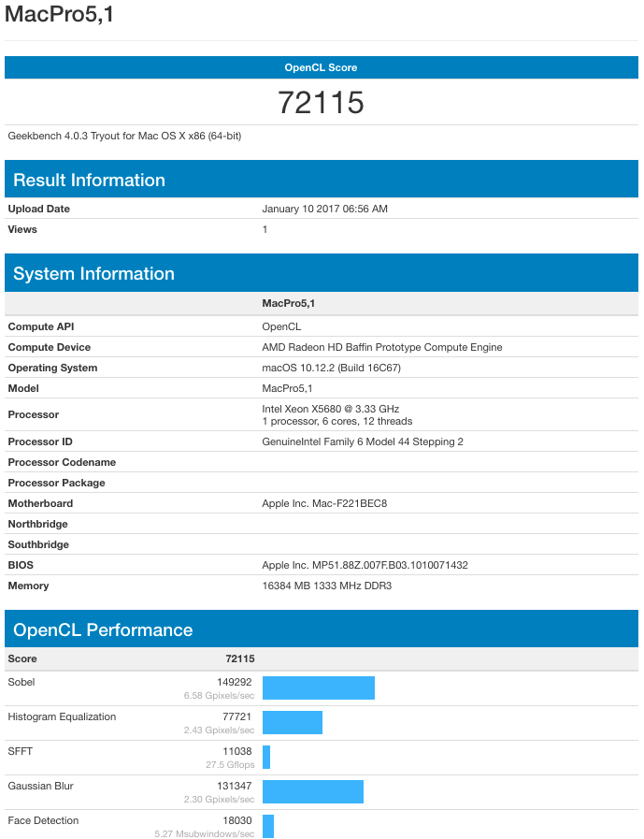Click the Gaussian Blur score bar
This screenshot has height=839, width=644.
coord(313,792)
